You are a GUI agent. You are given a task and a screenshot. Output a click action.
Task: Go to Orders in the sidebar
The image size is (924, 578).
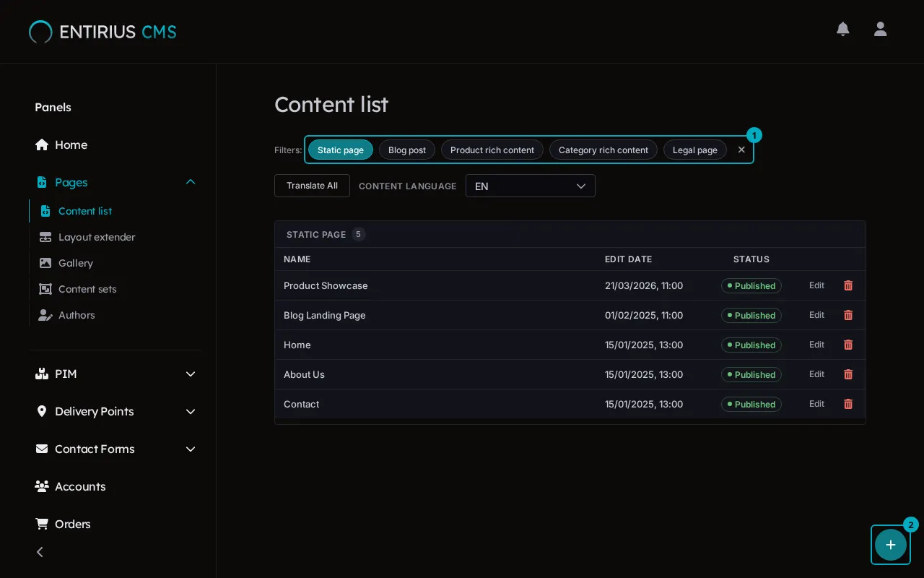click(x=115, y=524)
